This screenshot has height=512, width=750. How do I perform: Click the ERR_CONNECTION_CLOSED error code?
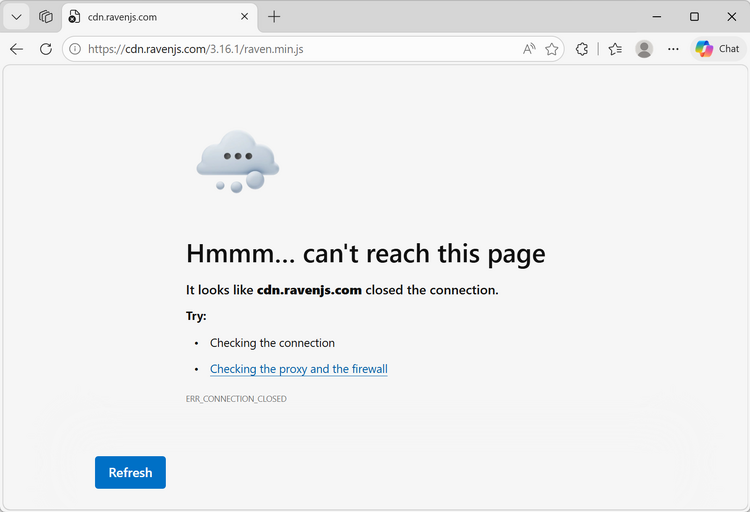[236, 399]
